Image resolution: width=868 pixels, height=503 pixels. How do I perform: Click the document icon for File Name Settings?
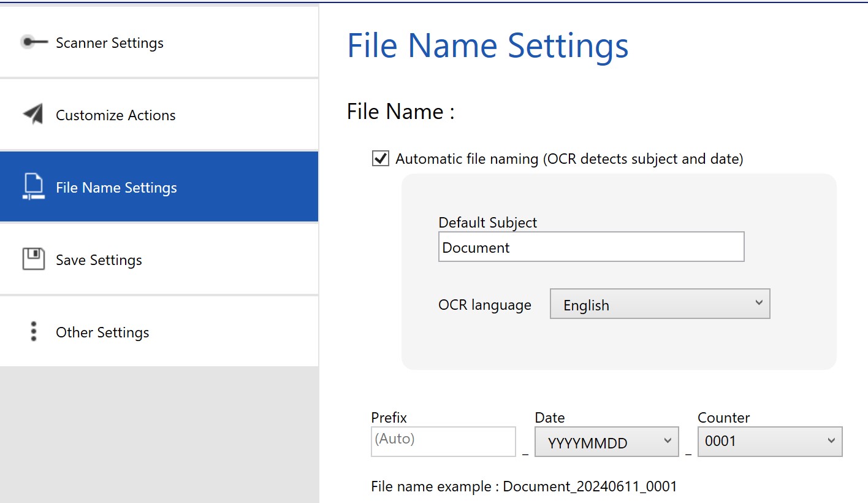[x=34, y=186]
